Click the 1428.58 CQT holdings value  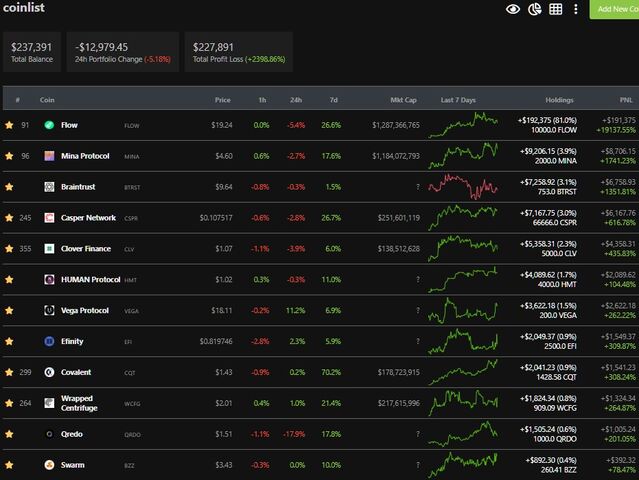[556, 377]
